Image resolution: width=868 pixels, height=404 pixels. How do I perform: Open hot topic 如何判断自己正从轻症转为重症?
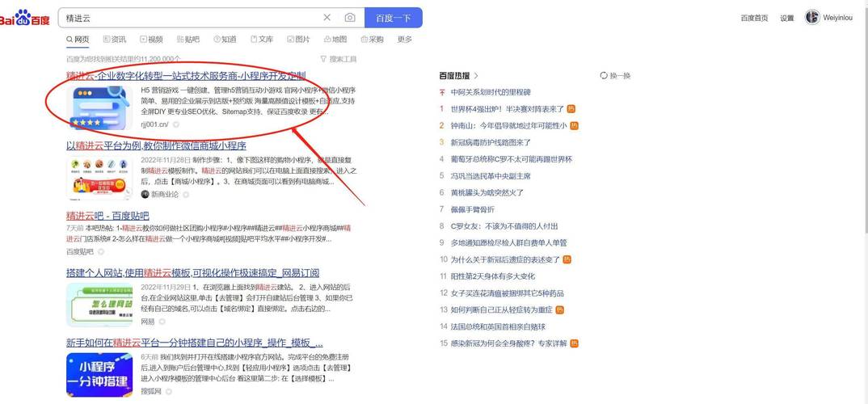coord(502,310)
